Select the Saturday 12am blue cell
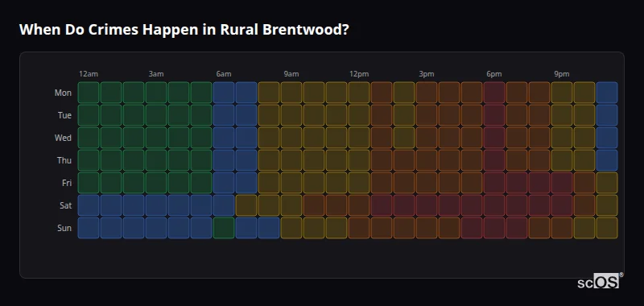The height and width of the screenshot is (306, 644). pos(89,205)
